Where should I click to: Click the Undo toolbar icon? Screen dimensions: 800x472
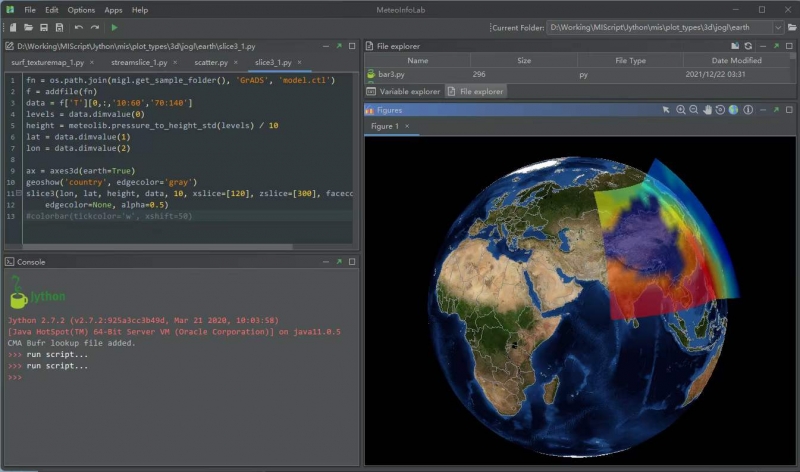click(79, 27)
